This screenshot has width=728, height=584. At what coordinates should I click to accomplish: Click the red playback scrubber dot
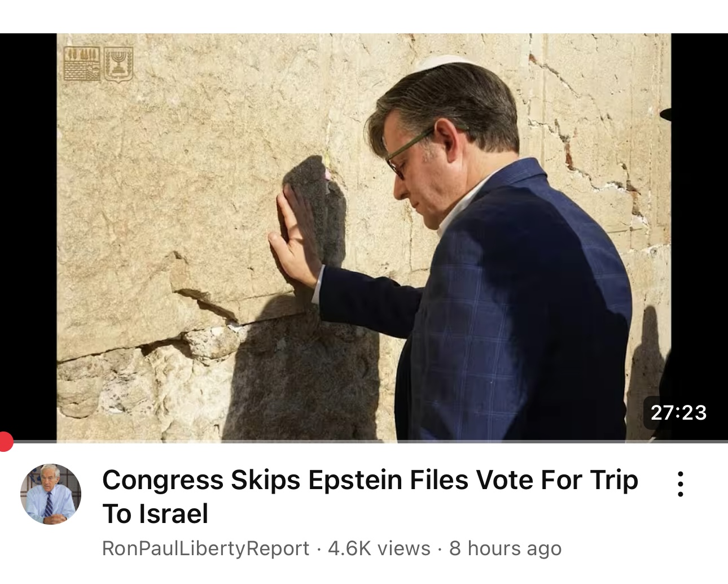(x=5, y=442)
